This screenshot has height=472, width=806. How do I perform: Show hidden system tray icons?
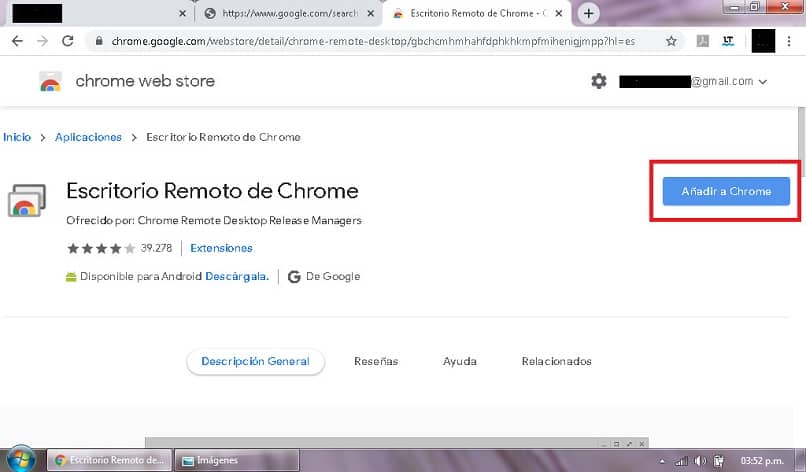[x=662, y=461]
